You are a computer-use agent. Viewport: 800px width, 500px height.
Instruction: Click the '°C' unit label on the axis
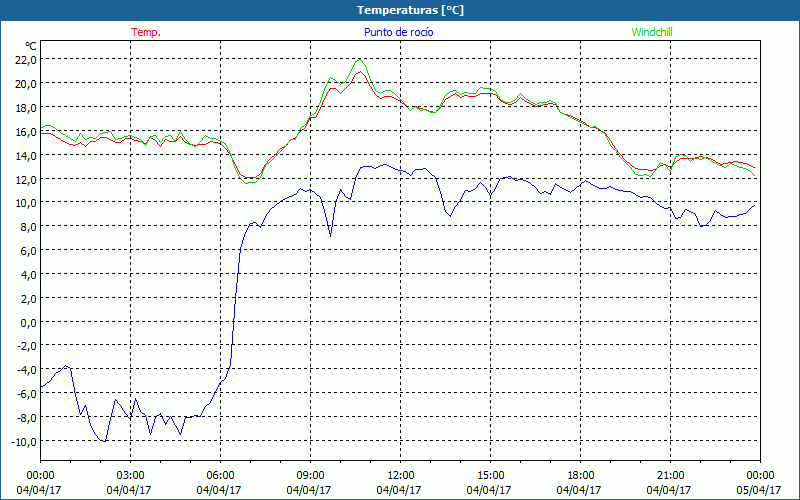click(x=31, y=46)
